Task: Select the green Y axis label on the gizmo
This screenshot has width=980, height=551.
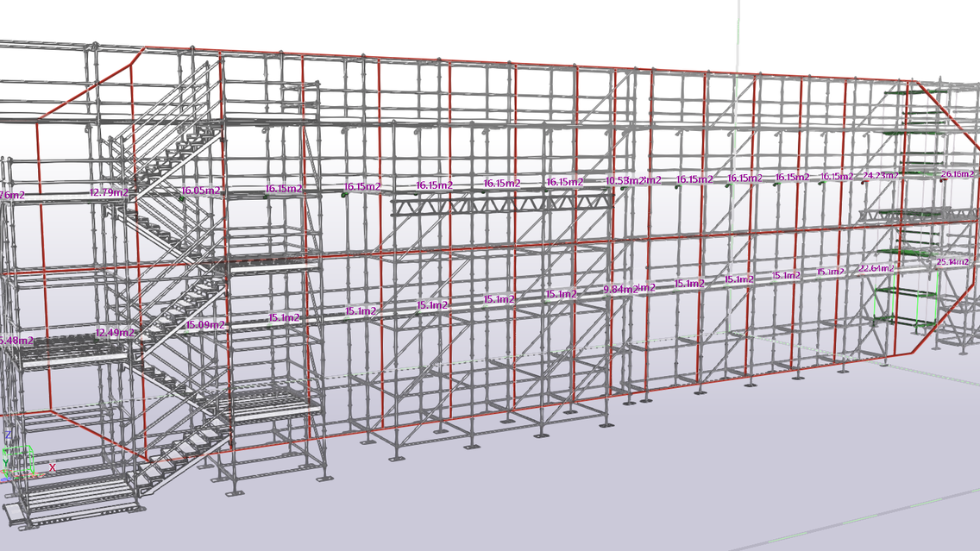Action: 5,463
